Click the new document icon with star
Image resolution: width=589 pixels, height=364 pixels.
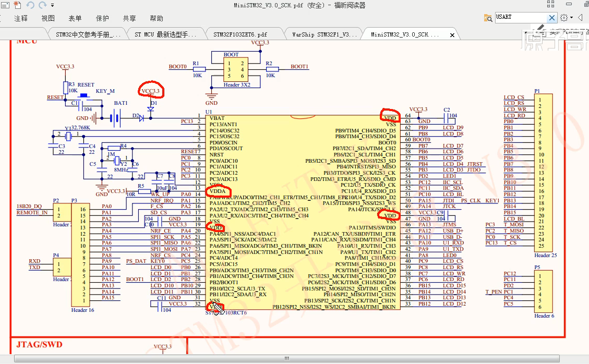point(17,5)
